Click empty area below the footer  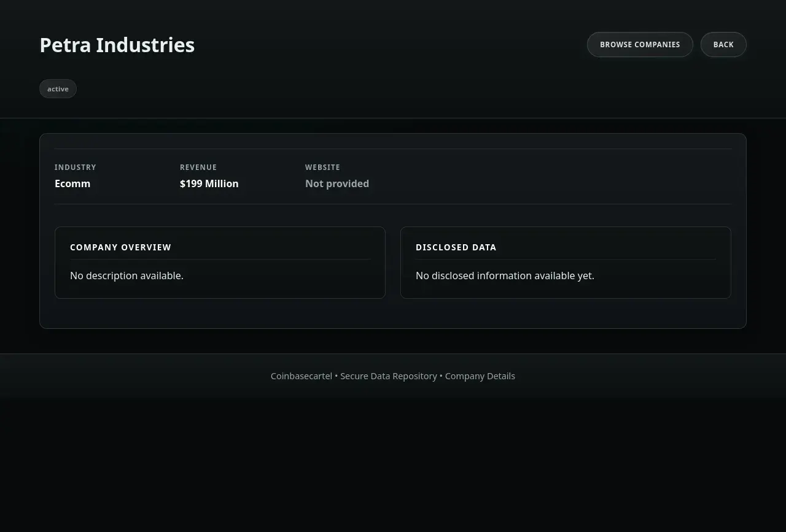click(393, 466)
